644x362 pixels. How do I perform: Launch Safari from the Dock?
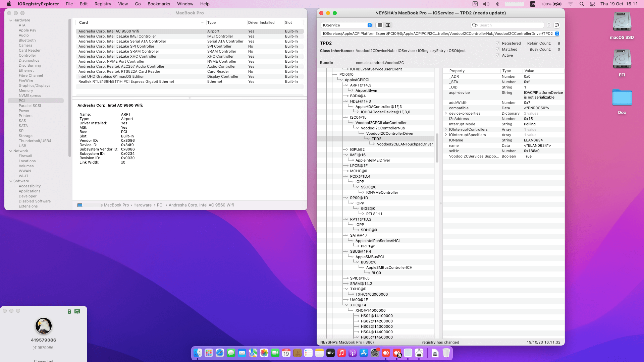(220, 353)
